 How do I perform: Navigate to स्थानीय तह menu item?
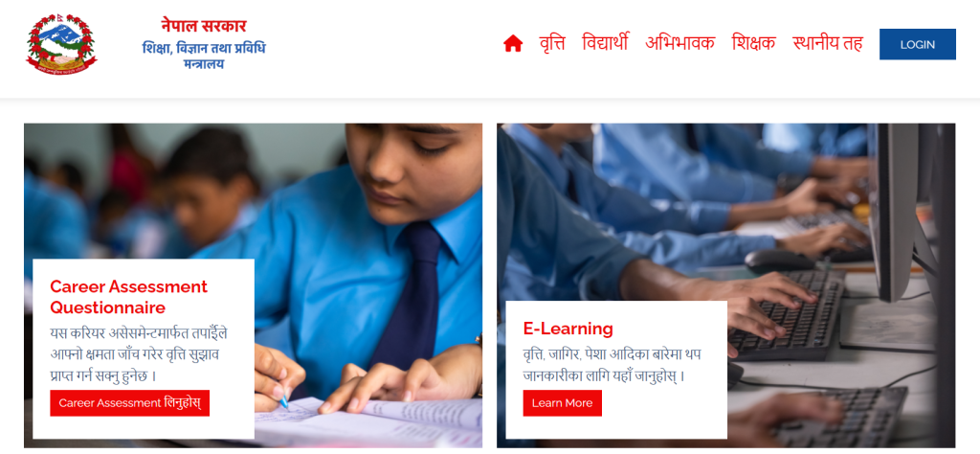[x=828, y=43]
